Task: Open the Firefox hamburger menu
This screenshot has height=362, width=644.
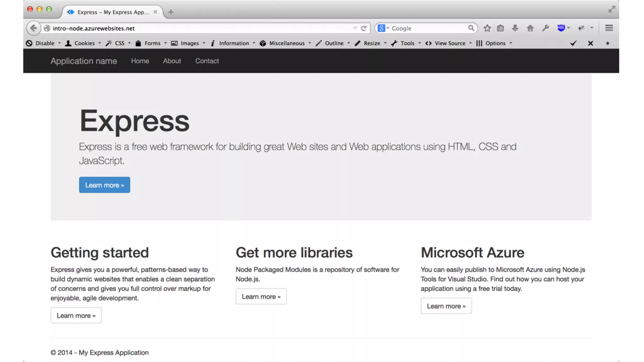Action: pos(609,28)
